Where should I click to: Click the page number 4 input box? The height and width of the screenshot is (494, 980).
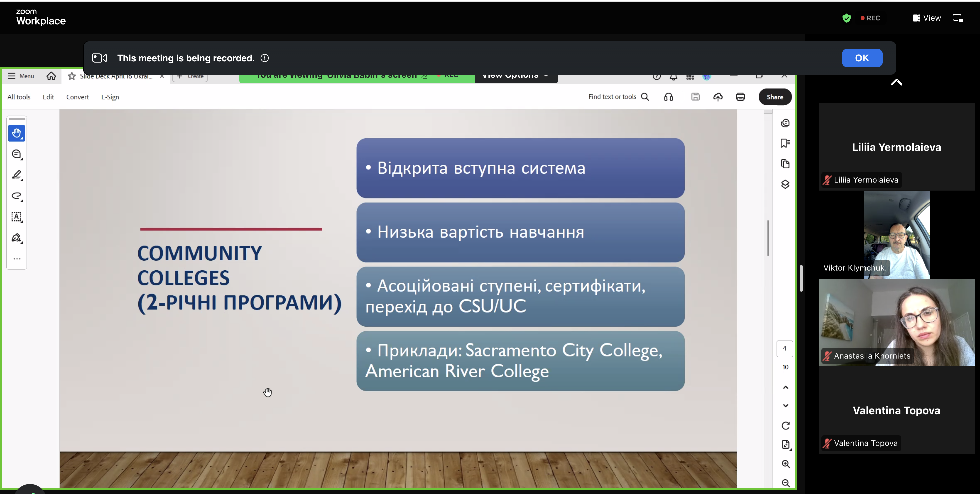tap(784, 348)
